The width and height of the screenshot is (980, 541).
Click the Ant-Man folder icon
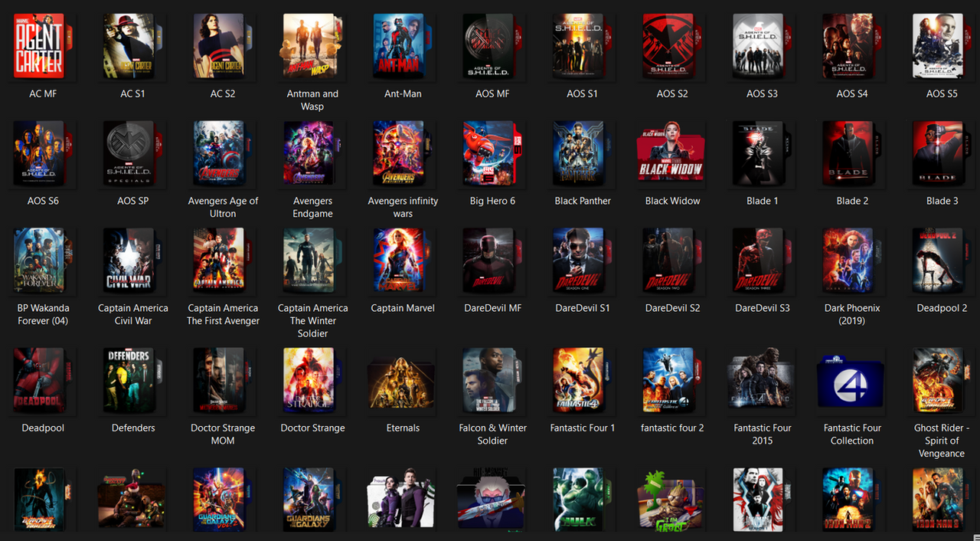(x=403, y=46)
